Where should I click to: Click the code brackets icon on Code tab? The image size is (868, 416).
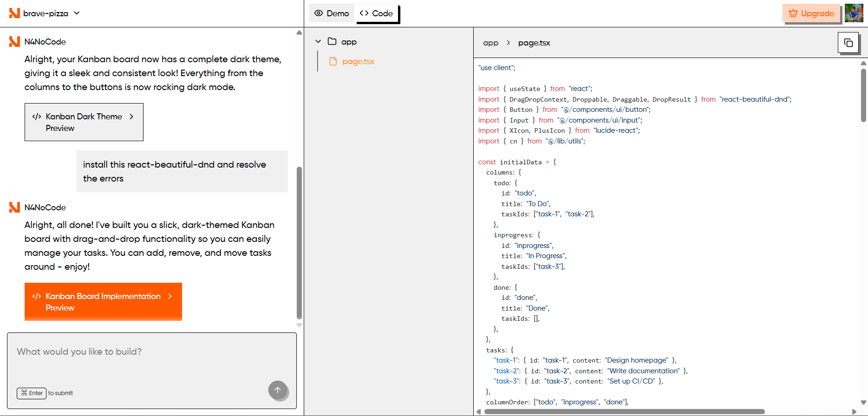(364, 13)
